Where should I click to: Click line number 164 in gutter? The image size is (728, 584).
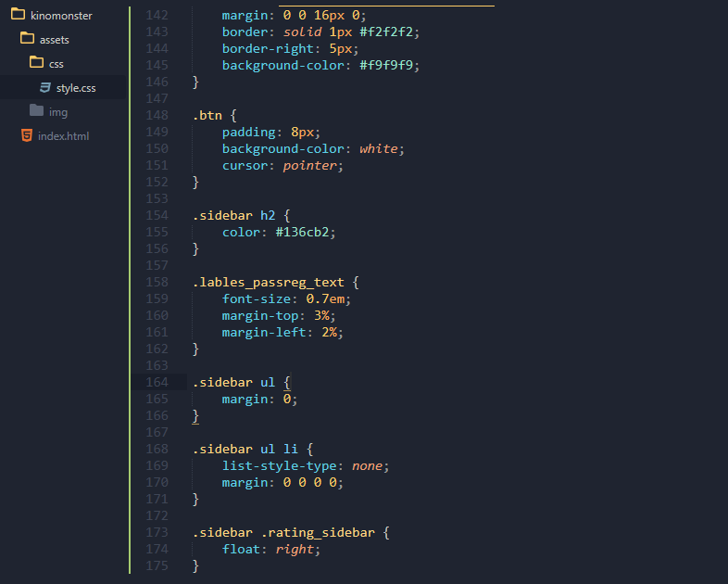157,382
